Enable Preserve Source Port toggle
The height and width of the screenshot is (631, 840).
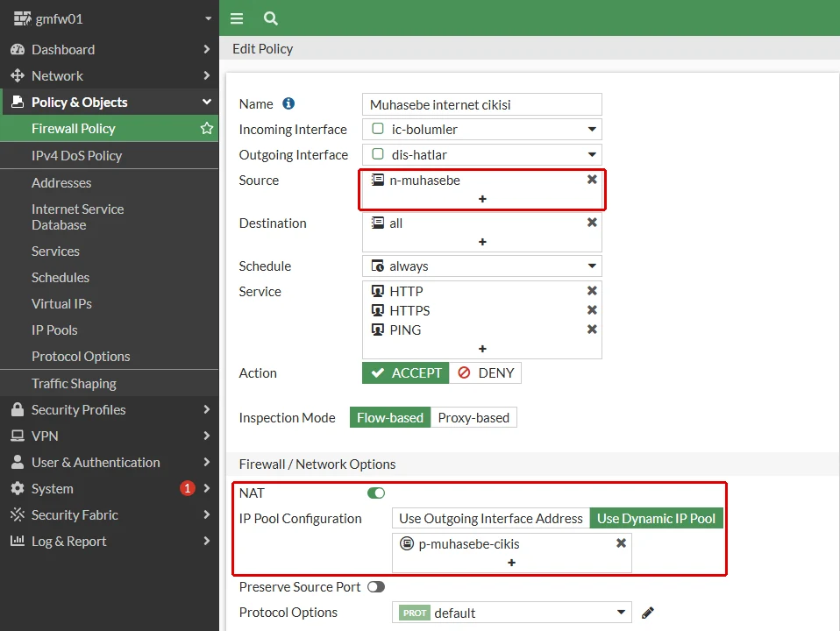(x=376, y=587)
